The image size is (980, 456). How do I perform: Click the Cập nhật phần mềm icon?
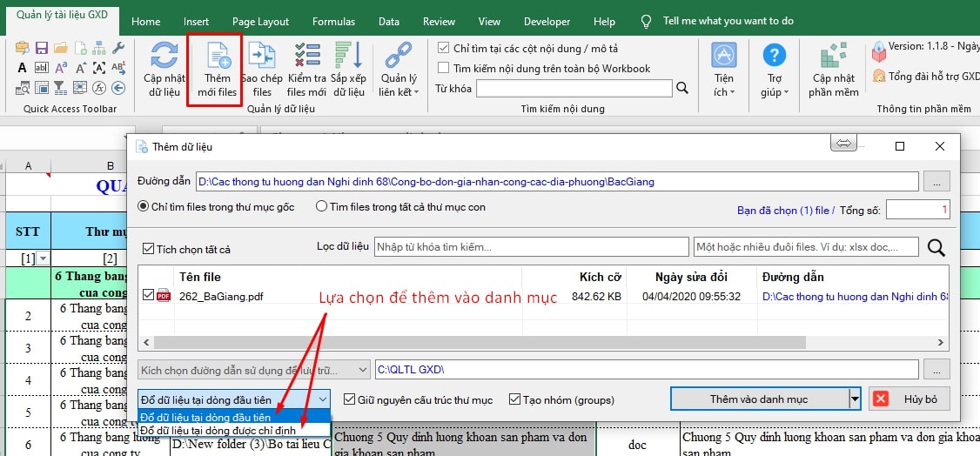click(x=834, y=56)
